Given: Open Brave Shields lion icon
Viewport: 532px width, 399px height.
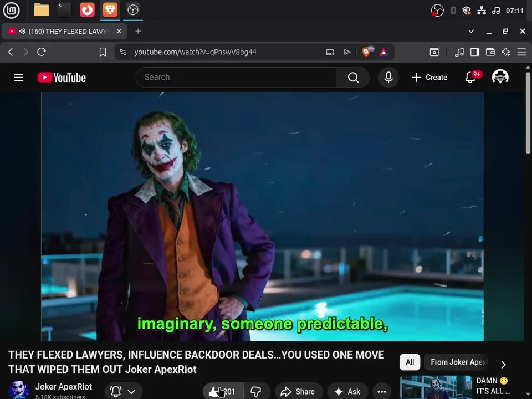Looking at the screenshot, I should click(367, 52).
